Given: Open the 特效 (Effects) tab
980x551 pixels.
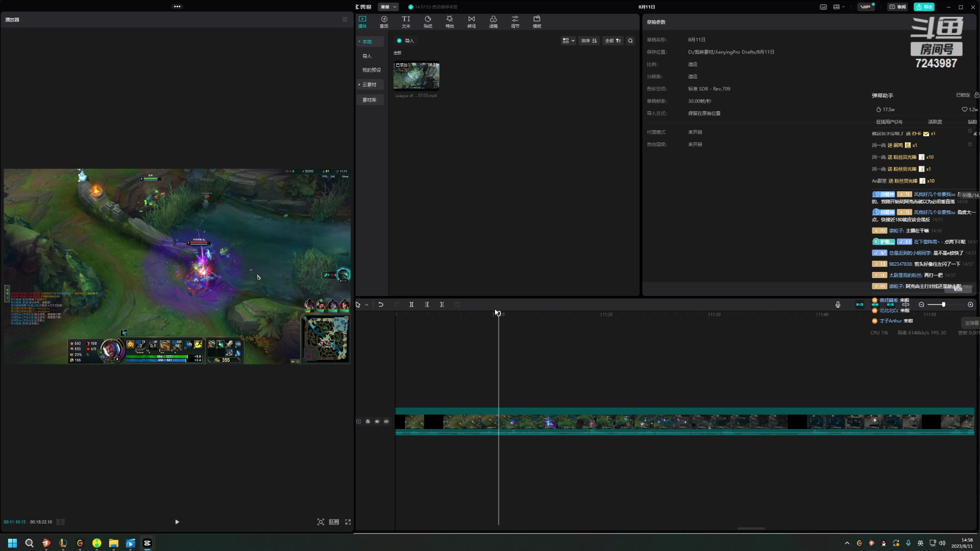Looking at the screenshot, I should [450, 22].
